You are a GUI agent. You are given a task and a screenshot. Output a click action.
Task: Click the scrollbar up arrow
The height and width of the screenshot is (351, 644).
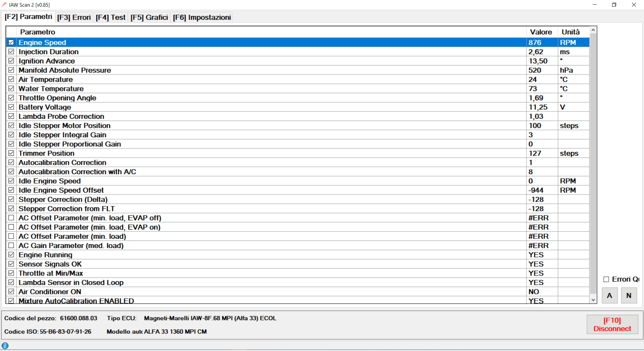593,30
